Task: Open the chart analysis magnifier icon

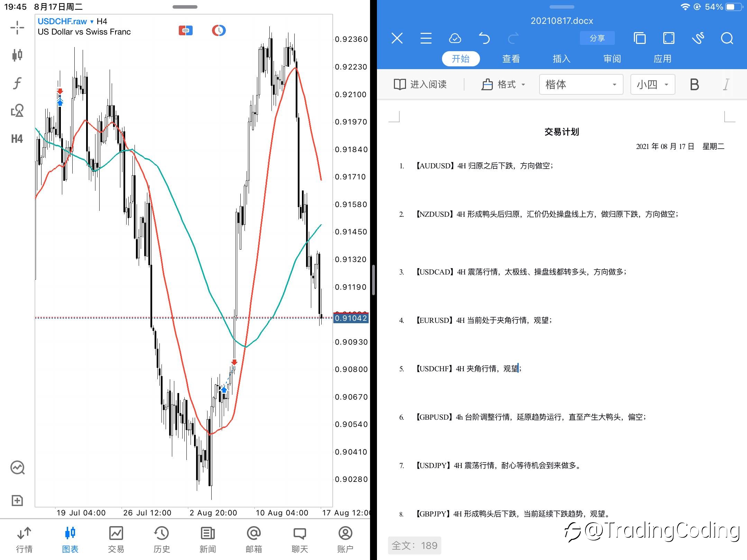Action: coord(17,467)
